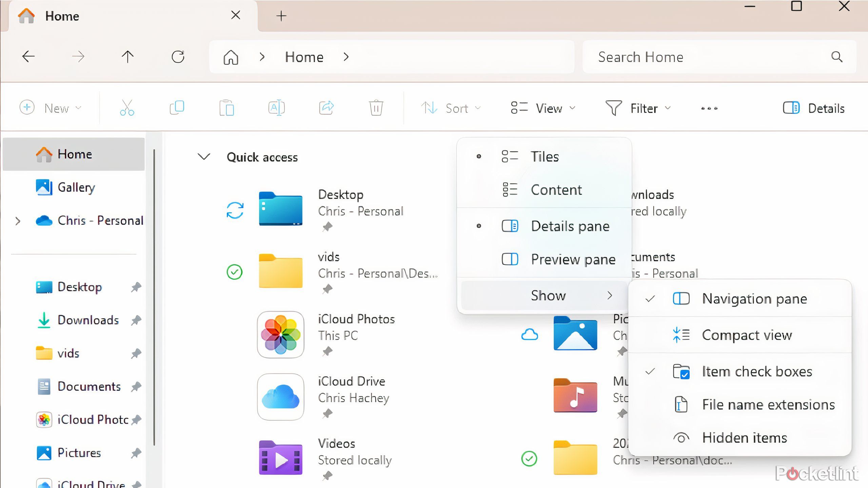Open the Filter dropdown

[638, 108]
